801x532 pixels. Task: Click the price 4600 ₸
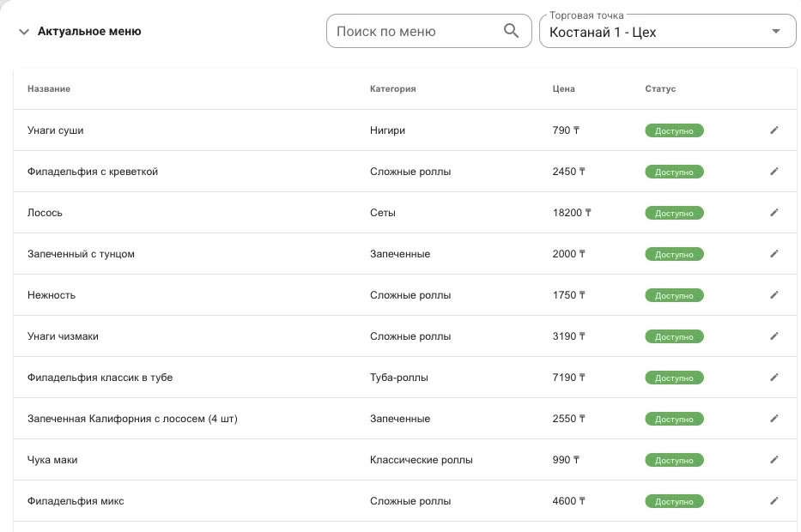click(568, 501)
